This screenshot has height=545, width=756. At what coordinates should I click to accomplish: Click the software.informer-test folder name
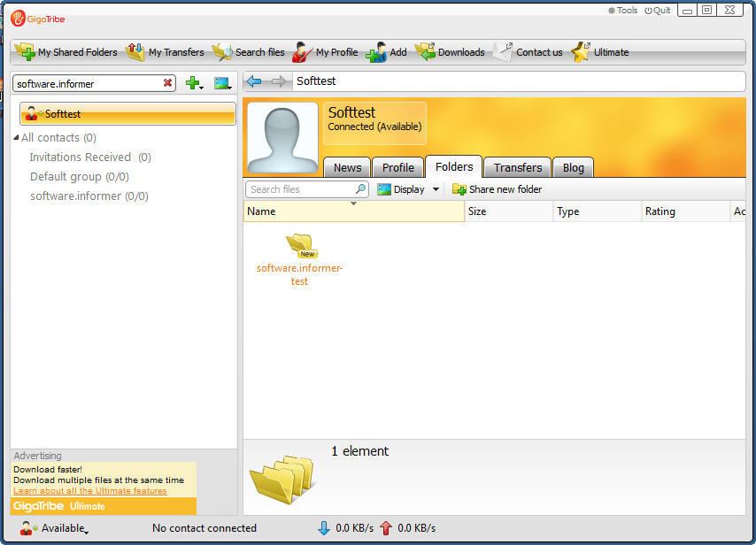point(299,274)
